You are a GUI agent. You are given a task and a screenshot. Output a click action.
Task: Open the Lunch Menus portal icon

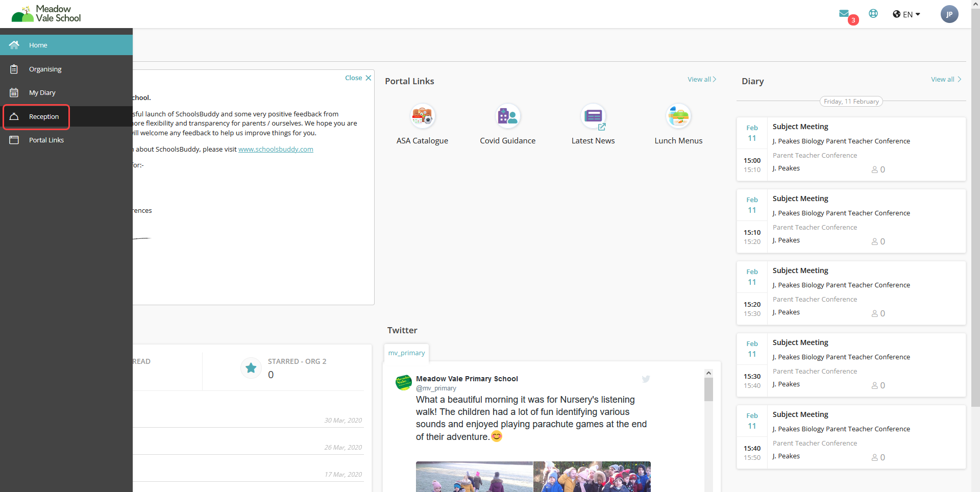pyautogui.click(x=678, y=116)
